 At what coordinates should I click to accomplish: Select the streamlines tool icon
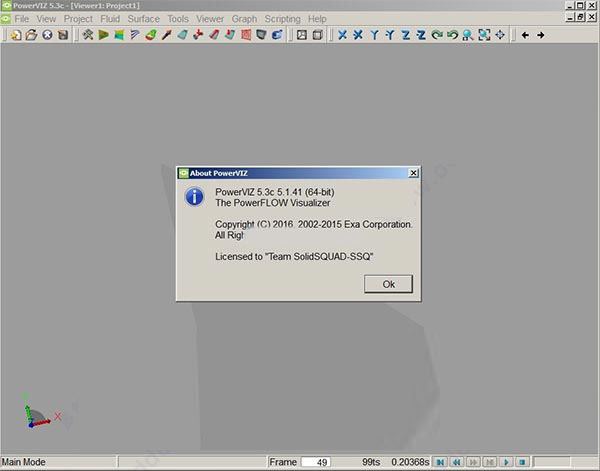135,35
